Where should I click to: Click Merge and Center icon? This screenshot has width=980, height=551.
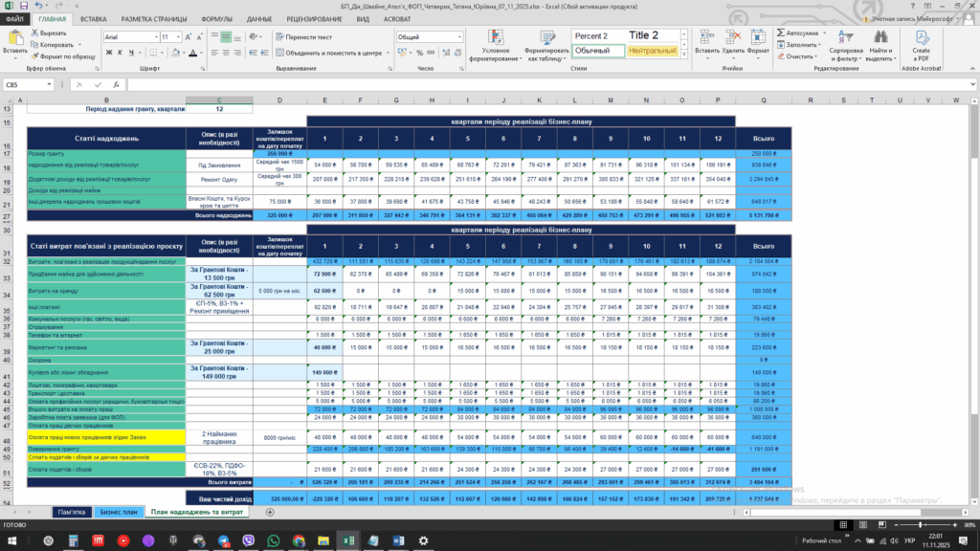pos(278,53)
